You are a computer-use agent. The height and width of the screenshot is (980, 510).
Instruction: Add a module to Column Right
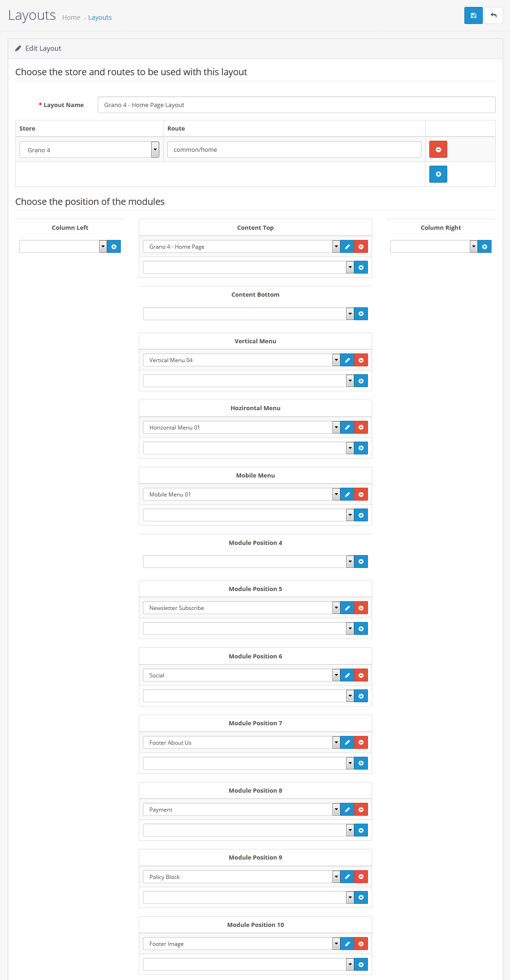(485, 247)
